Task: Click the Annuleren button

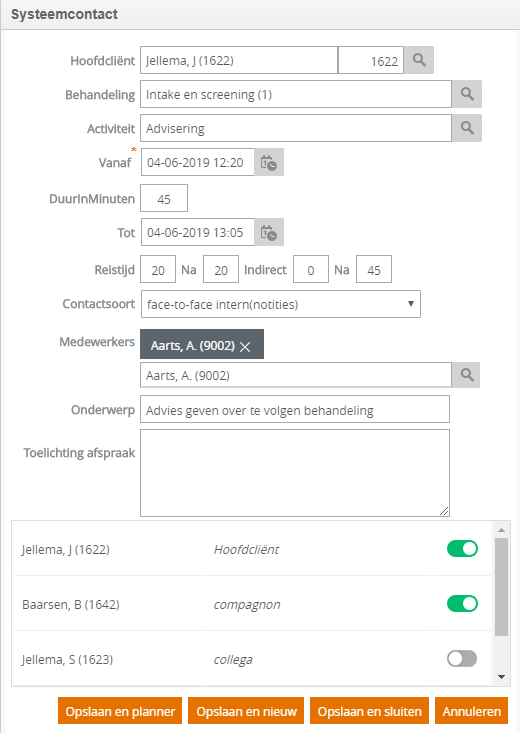Action: (471, 711)
